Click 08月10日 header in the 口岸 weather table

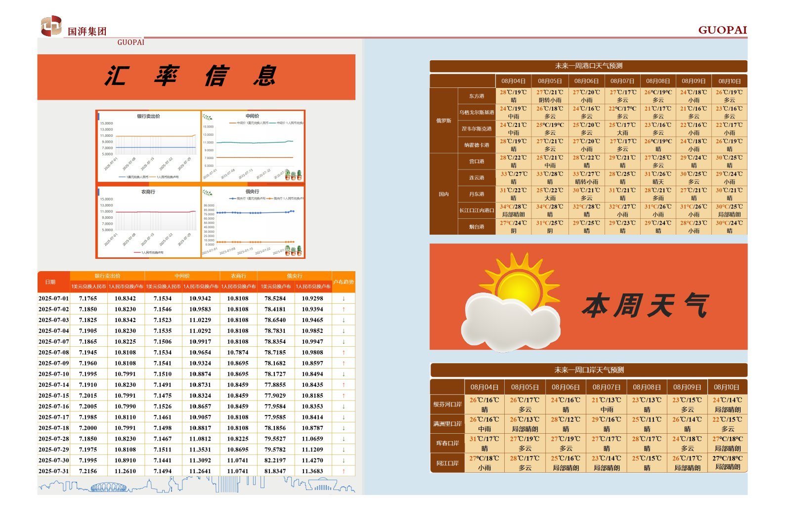click(x=727, y=387)
